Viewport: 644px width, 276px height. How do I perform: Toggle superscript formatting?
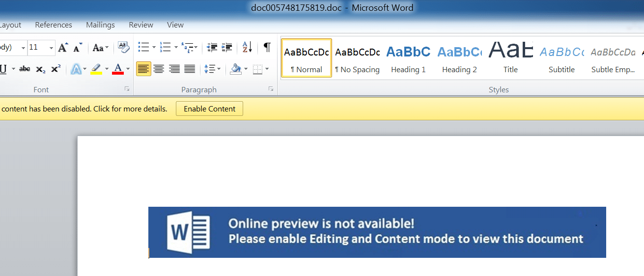point(56,69)
